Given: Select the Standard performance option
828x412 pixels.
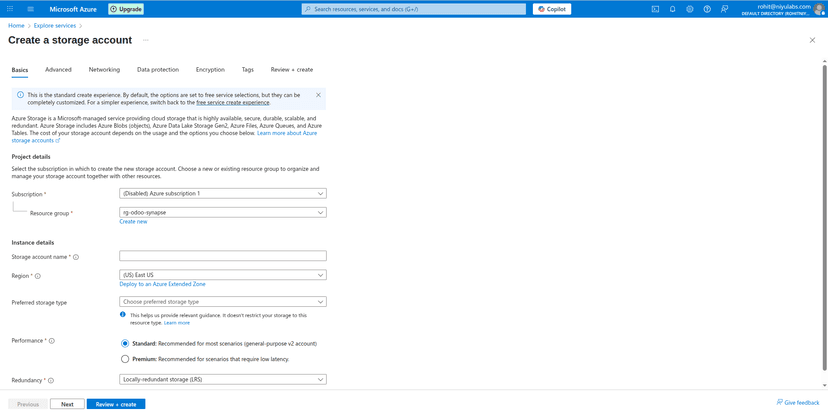Looking at the screenshot, I should 125,343.
